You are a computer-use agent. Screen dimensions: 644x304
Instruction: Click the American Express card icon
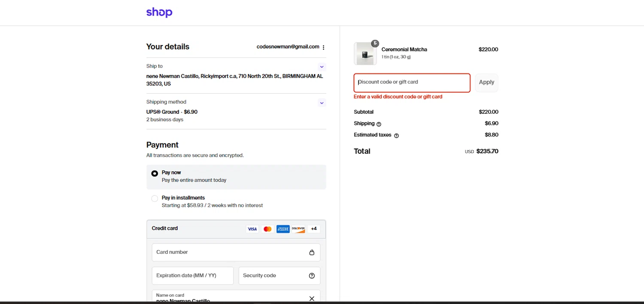tap(283, 229)
